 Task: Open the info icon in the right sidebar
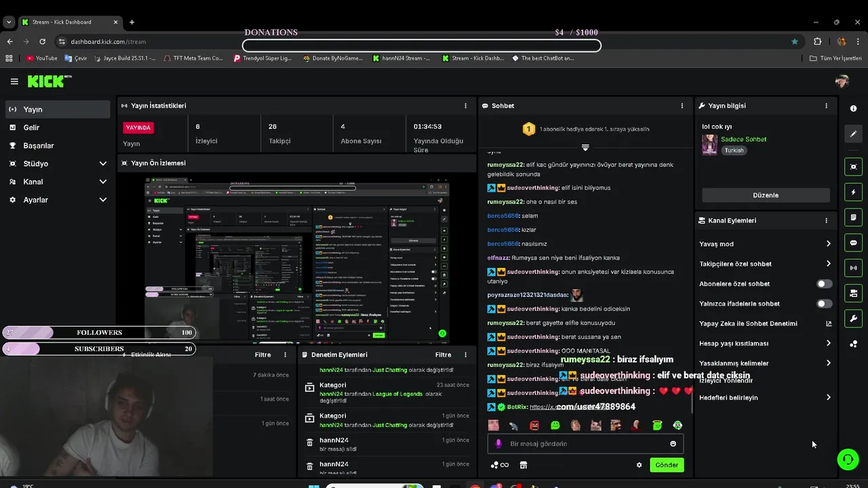click(853, 108)
